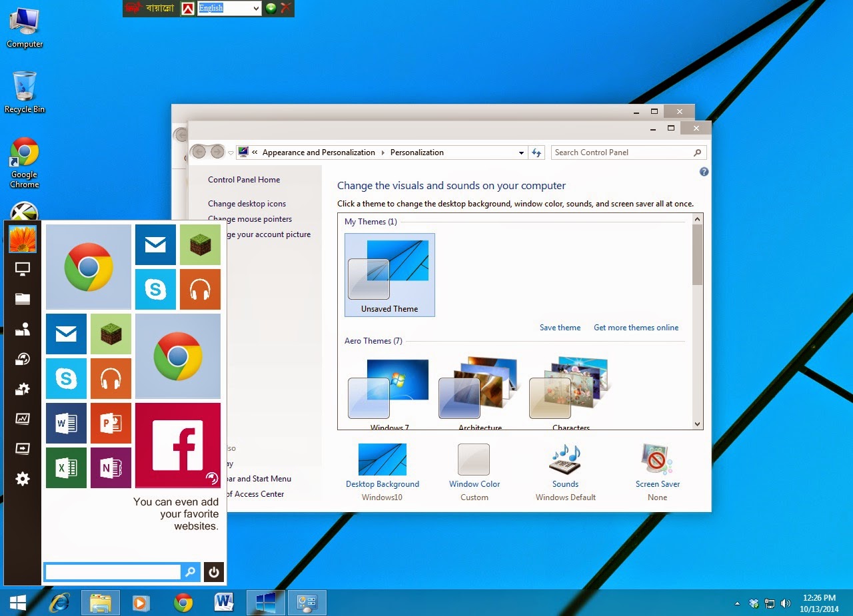This screenshot has width=853, height=616.
Task: Click Appearance and Personalization breadcrumb
Action: (x=319, y=153)
